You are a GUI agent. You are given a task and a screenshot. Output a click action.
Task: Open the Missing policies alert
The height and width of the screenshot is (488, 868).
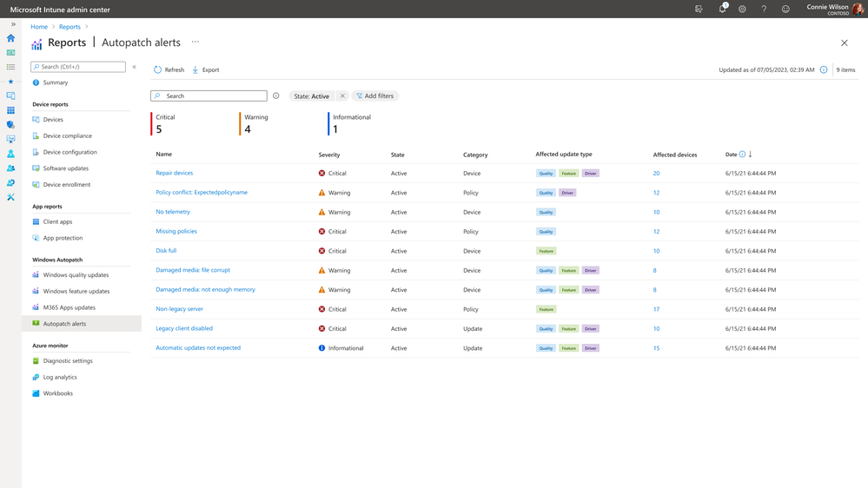pos(176,231)
